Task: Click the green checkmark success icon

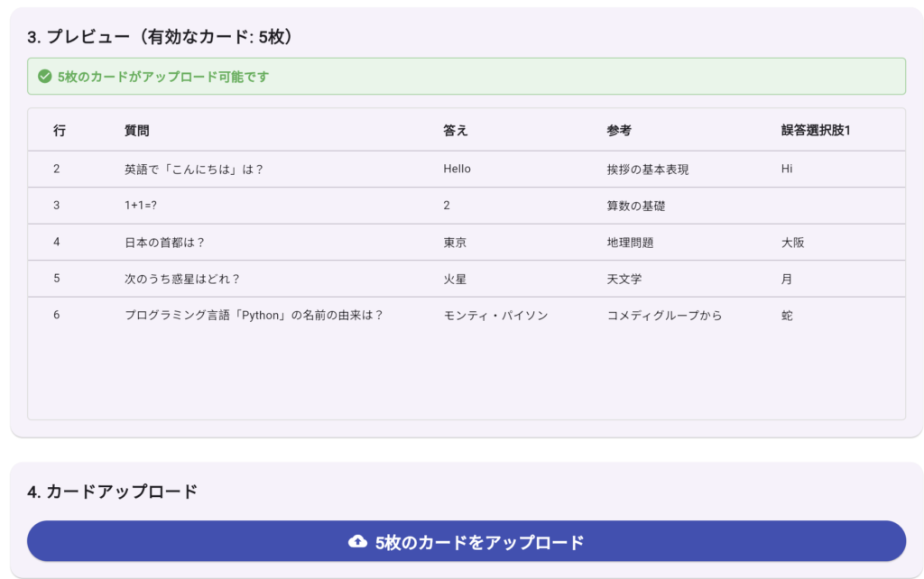Action: 44,77
